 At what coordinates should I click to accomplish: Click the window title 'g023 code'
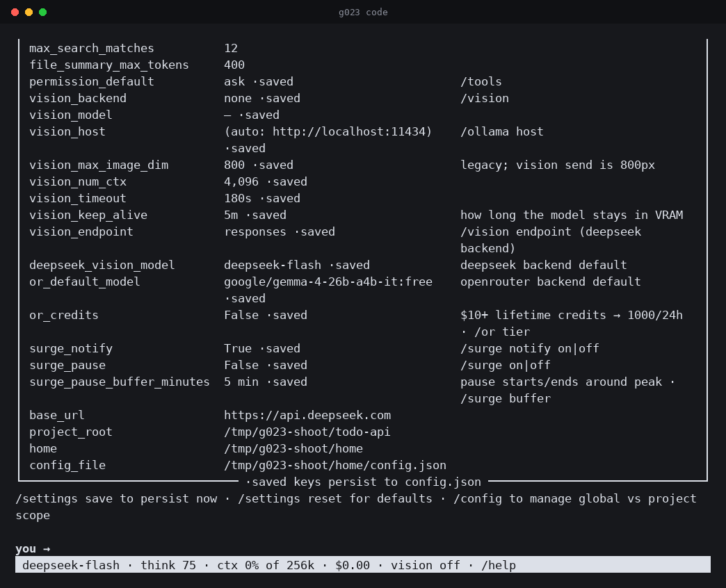[363, 12]
